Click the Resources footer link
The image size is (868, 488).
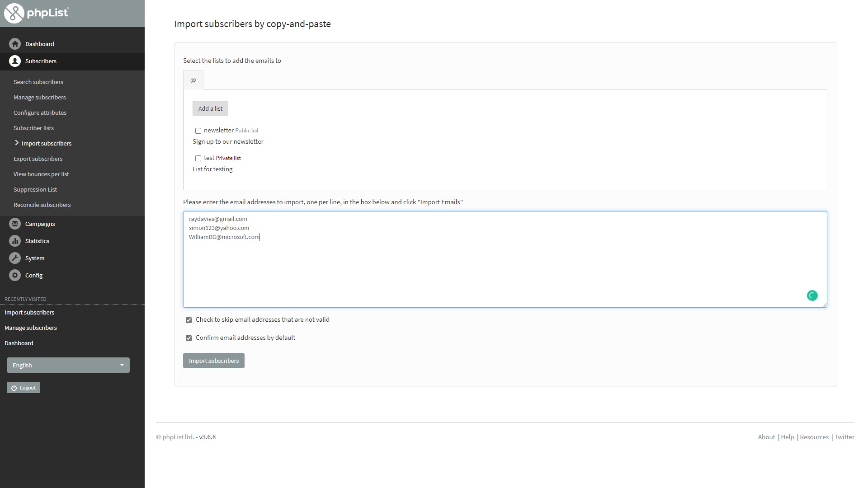(814, 437)
